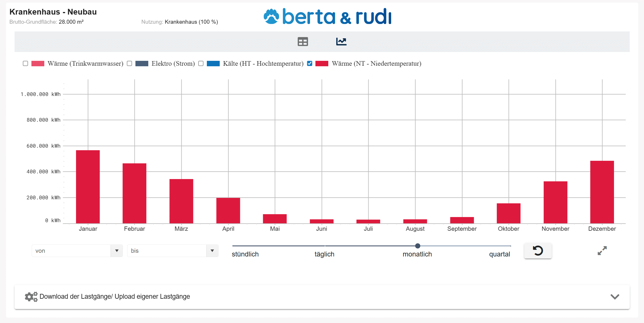
Task: Select the 'quartal' resolution label
Action: pos(499,254)
